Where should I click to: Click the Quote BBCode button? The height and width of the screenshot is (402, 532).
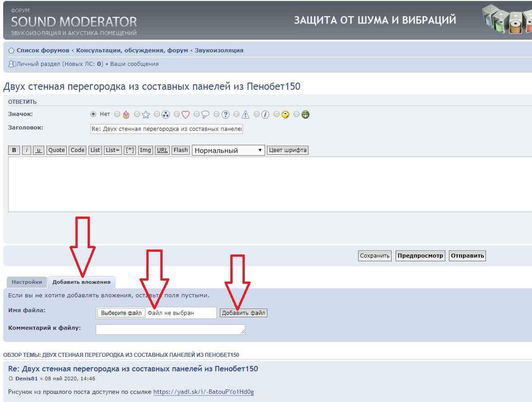(x=56, y=150)
